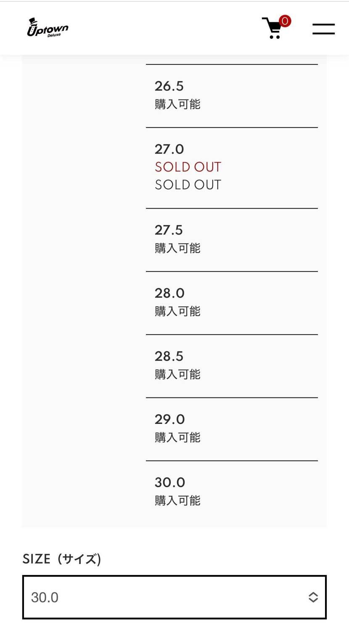Click the SIZE (サイズ) label

coord(61,559)
